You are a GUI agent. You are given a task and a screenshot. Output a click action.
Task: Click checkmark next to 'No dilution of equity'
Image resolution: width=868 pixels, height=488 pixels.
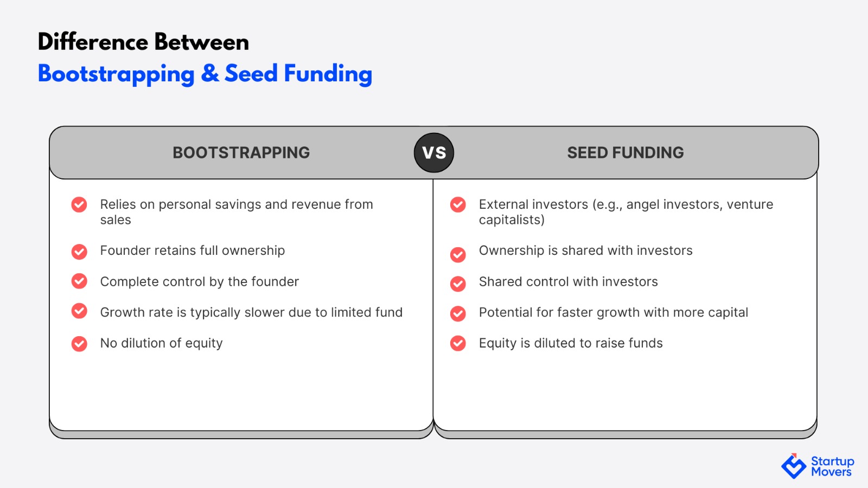[79, 344]
